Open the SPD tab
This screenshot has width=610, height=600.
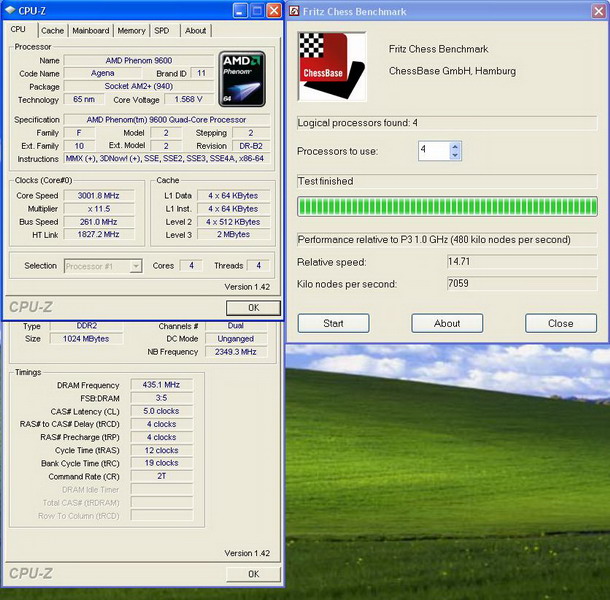point(162,31)
